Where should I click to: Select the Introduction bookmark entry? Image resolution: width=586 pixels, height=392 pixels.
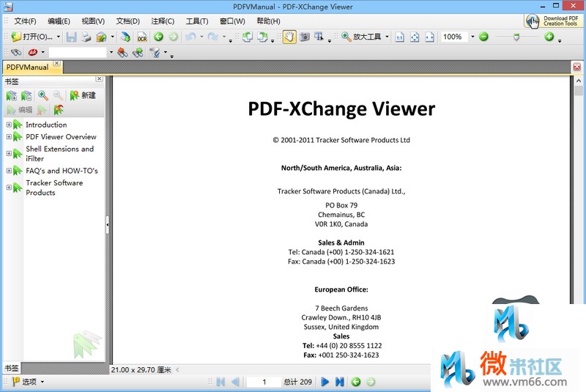click(x=46, y=125)
